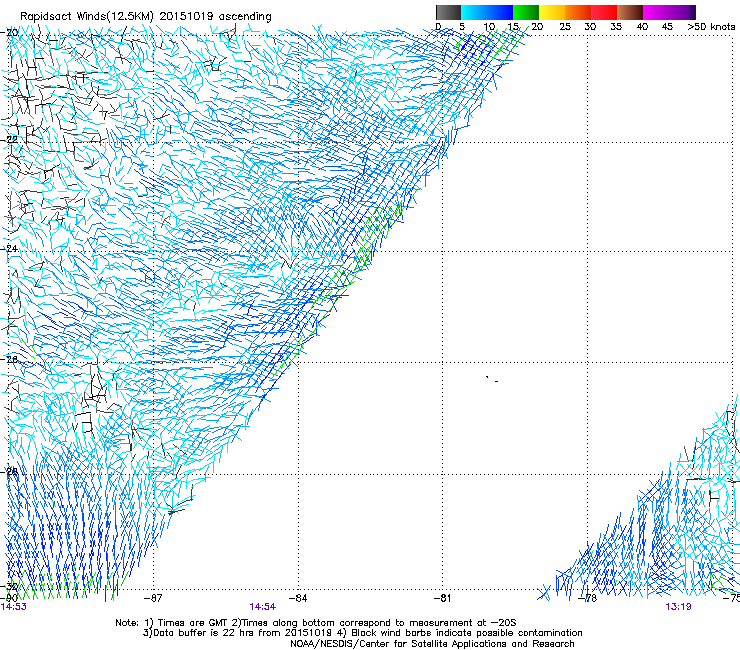Click the '-84' longitude label
Image resolution: width=740 pixels, height=650 pixels.
298,599
